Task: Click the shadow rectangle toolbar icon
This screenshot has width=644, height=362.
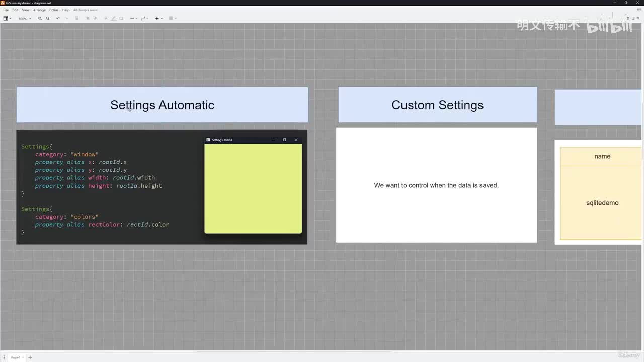Action: coord(121,19)
